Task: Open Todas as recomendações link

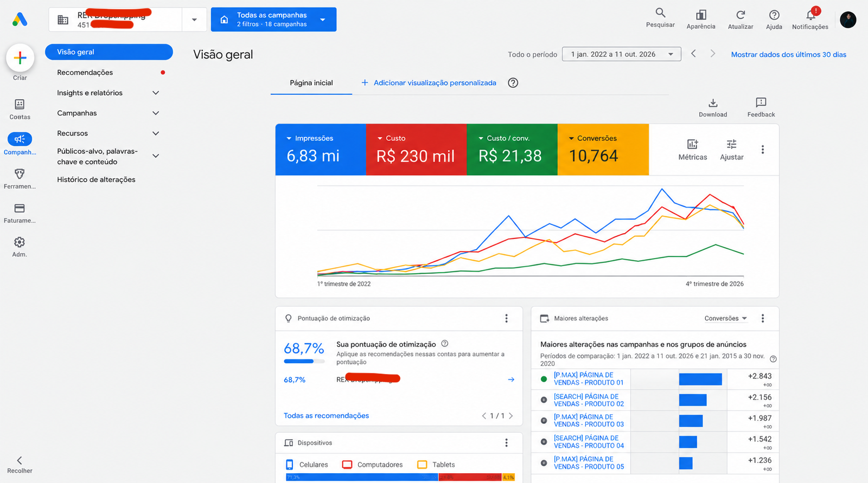Action: [x=326, y=416]
